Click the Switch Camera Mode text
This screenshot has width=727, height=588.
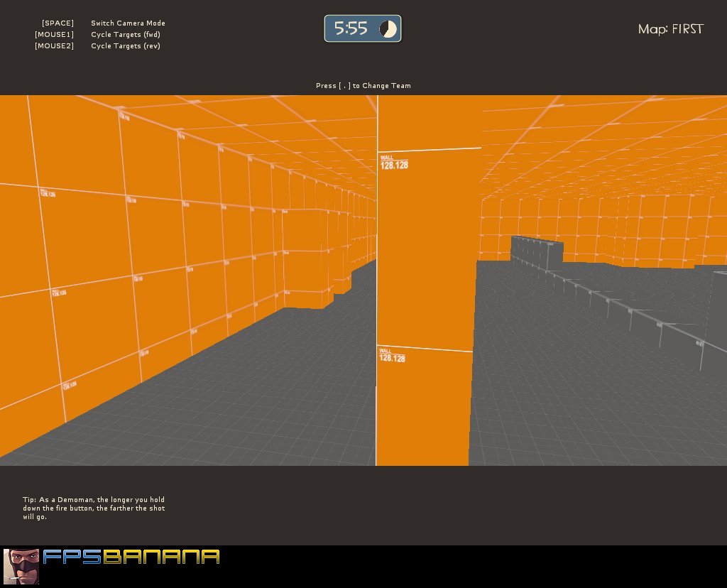(128, 23)
